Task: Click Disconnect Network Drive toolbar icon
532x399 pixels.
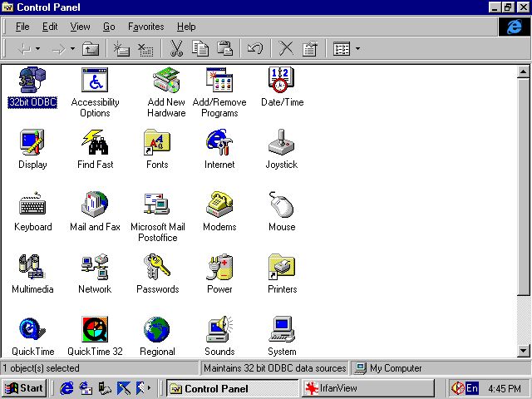Action: [x=145, y=49]
